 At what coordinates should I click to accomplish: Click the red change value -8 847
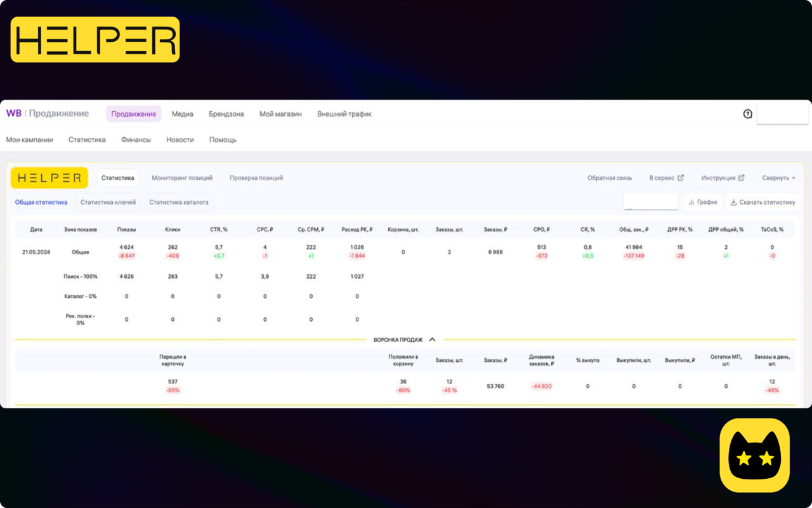[126, 256]
